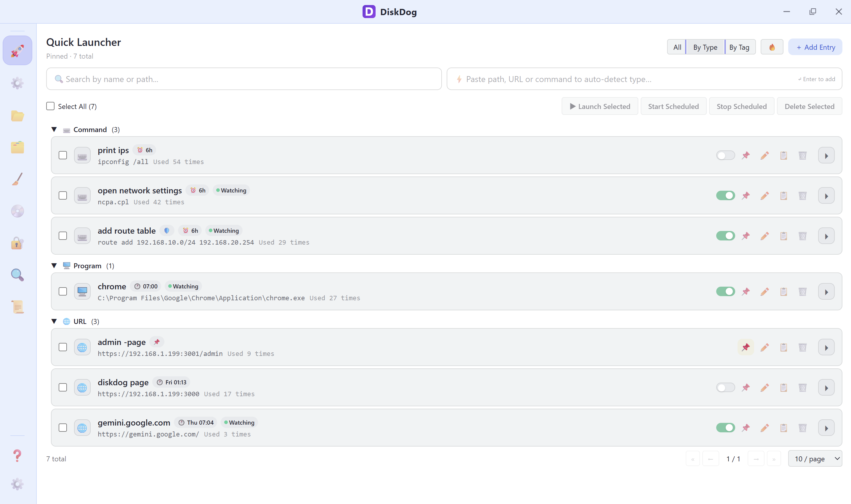Go to the last page double arrow
The width and height of the screenshot is (851, 504).
[774, 459]
